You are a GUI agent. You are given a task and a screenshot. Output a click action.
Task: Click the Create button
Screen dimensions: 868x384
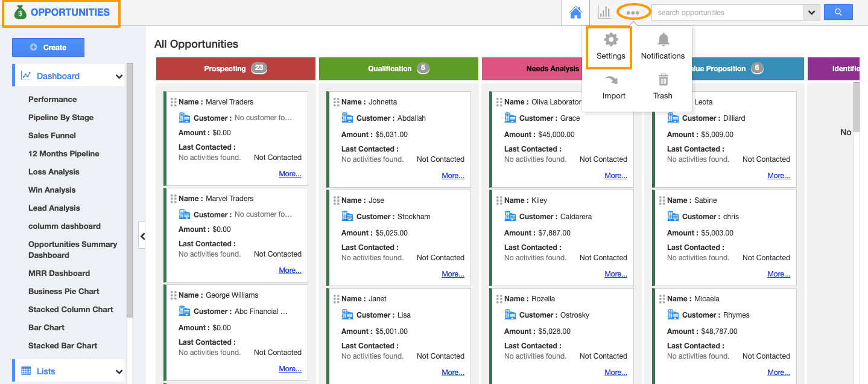(x=48, y=47)
